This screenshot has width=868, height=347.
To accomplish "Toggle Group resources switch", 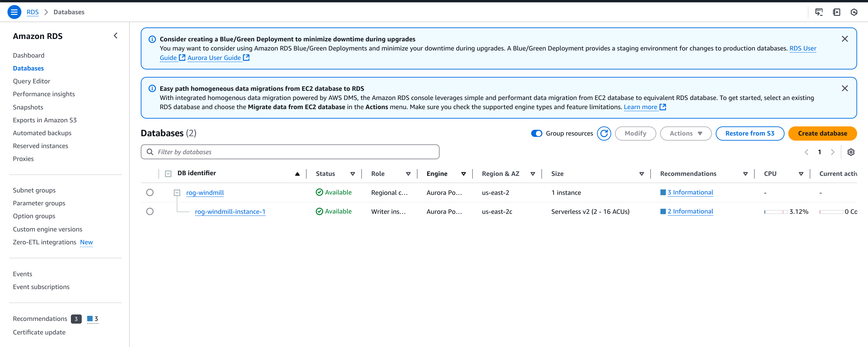I will 537,134.
